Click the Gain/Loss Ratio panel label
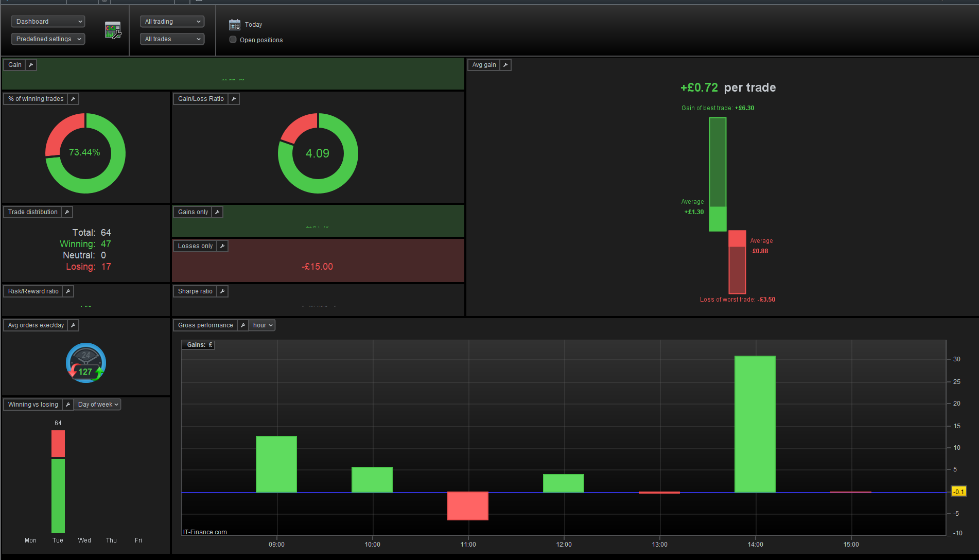The width and height of the screenshot is (979, 560). tap(201, 99)
